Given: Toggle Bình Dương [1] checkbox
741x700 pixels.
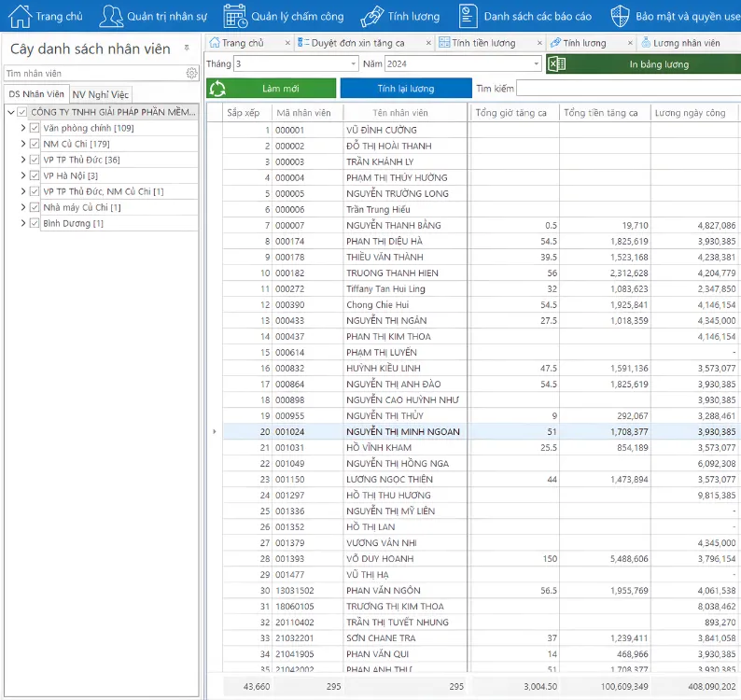Looking at the screenshot, I should tap(34, 223).
